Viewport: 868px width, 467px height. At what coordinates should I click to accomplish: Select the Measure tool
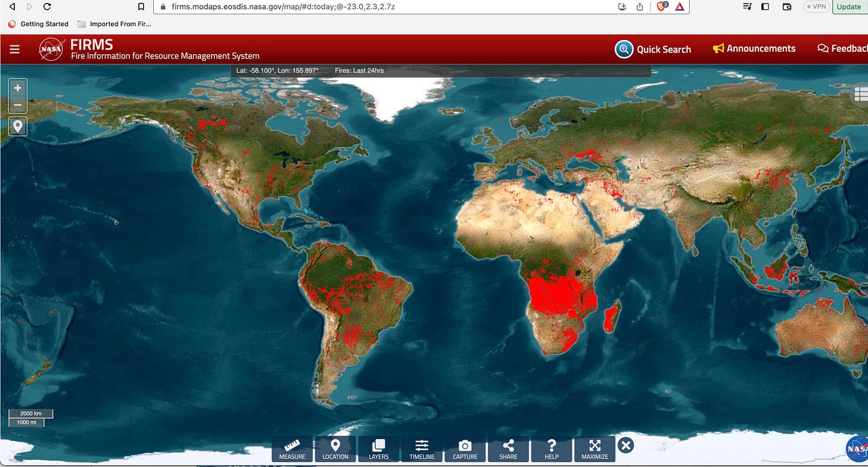coord(292,449)
